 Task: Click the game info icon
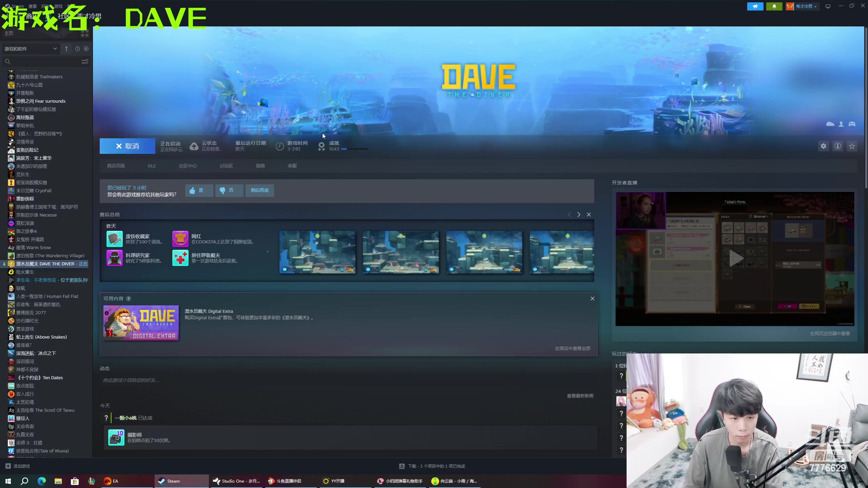[x=837, y=146]
